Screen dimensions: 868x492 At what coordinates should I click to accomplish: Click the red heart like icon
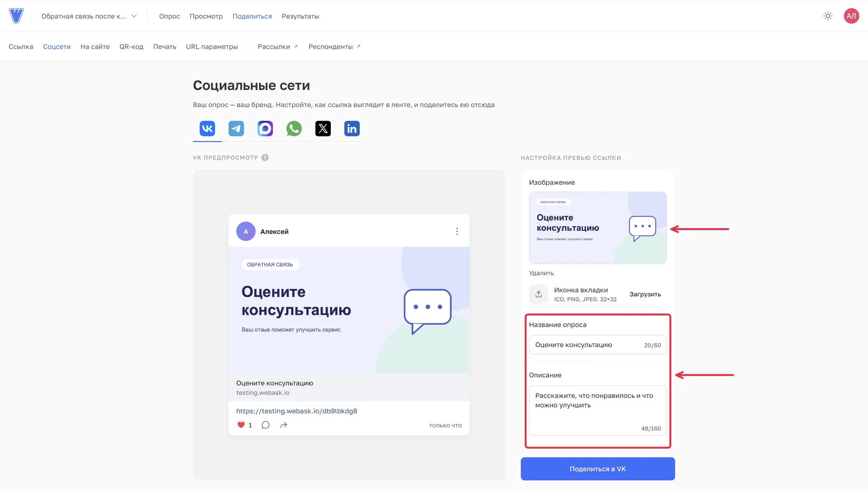(241, 425)
